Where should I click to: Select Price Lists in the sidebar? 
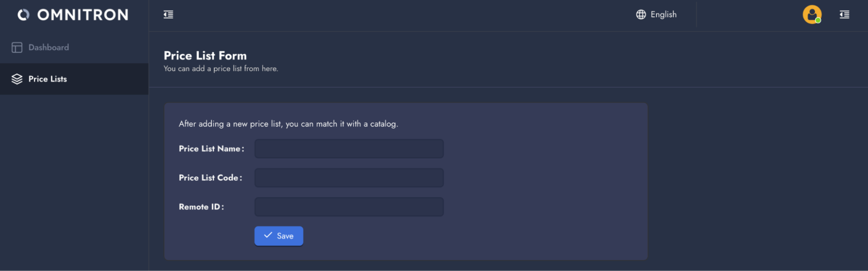48,79
